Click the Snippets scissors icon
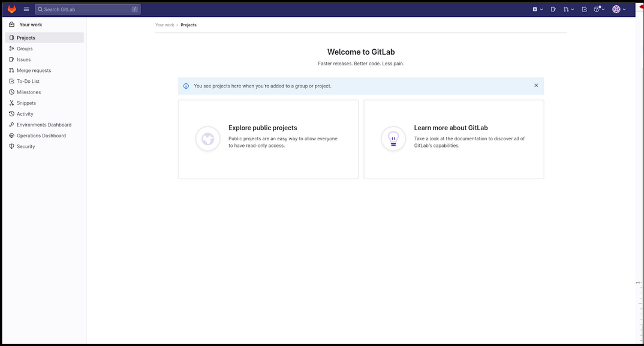This screenshot has width=644, height=346. tap(11, 103)
